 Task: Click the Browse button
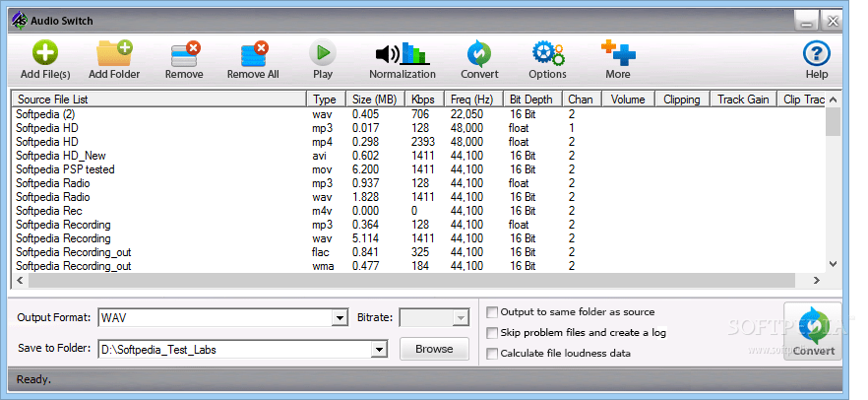point(434,349)
